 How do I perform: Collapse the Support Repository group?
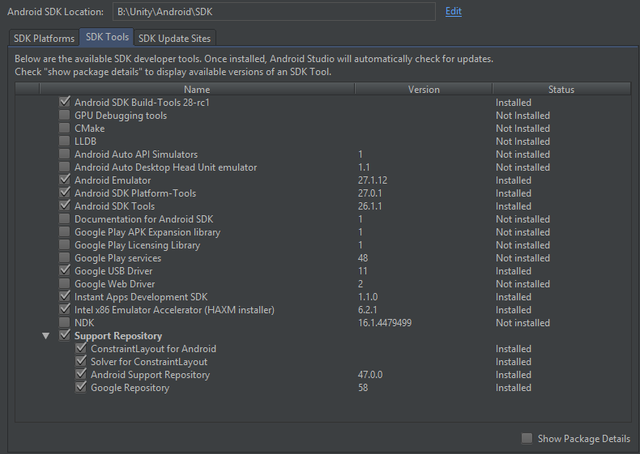pyautogui.click(x=46, y=336)
